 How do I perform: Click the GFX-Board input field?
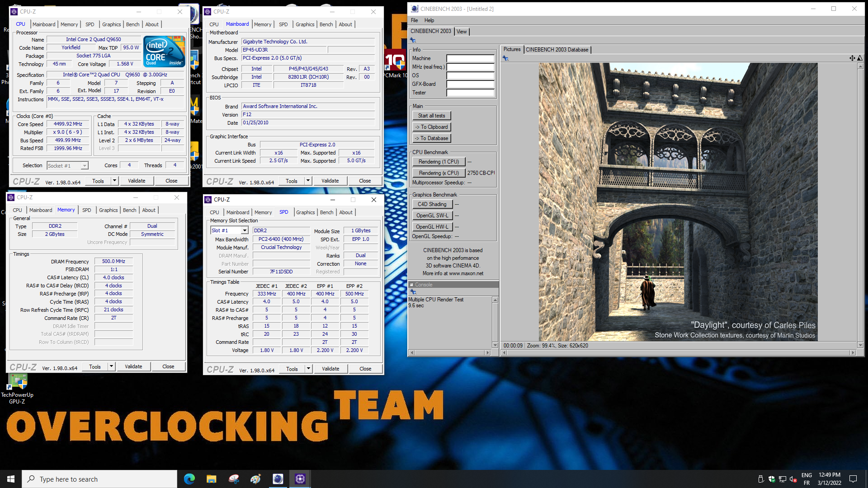click(470, 84)
